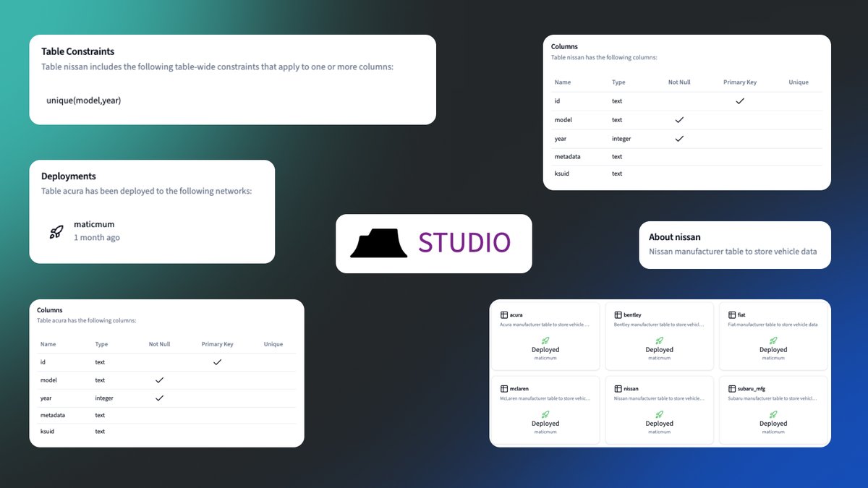This screenshot has height=488, width=868.
Task: Click the 'Deployed' label in the mclaren card
Action: click(545, 424)
